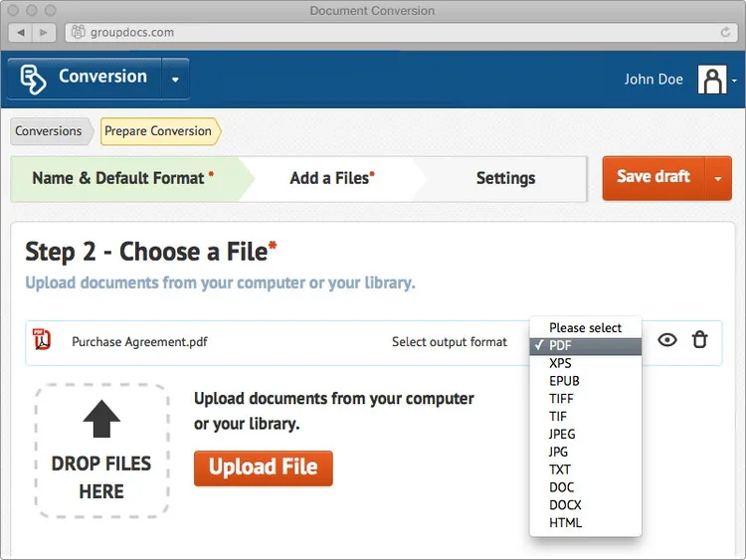The height and width of the screenshot is (560, 746).
Task: Click the Upload File button
Action: pyautogui.click(x=264, y=468)
